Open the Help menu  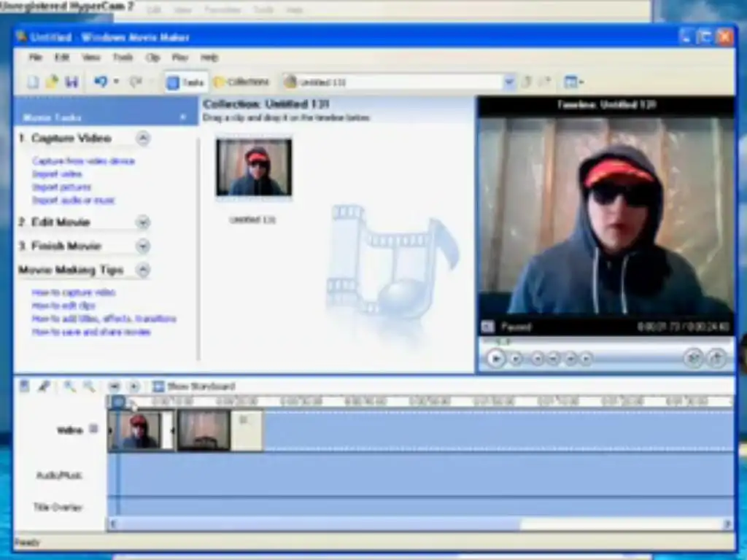[x=209, y=58]
